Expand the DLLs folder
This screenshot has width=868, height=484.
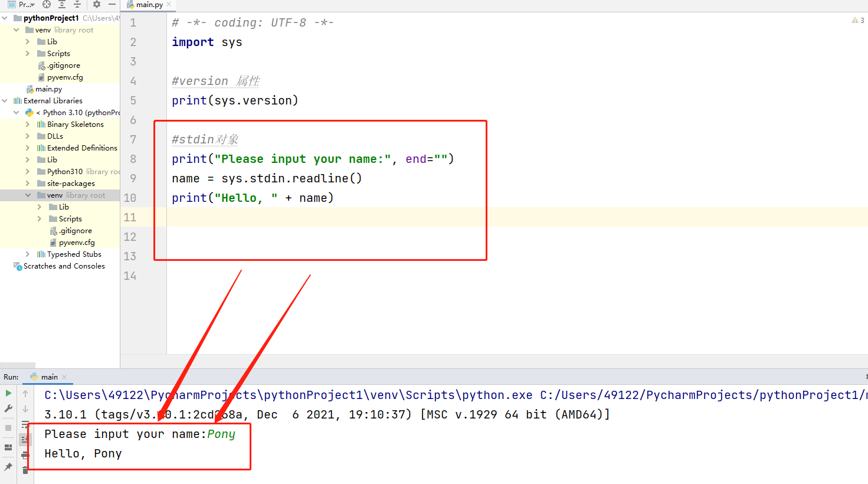click(x=28, y=136)
